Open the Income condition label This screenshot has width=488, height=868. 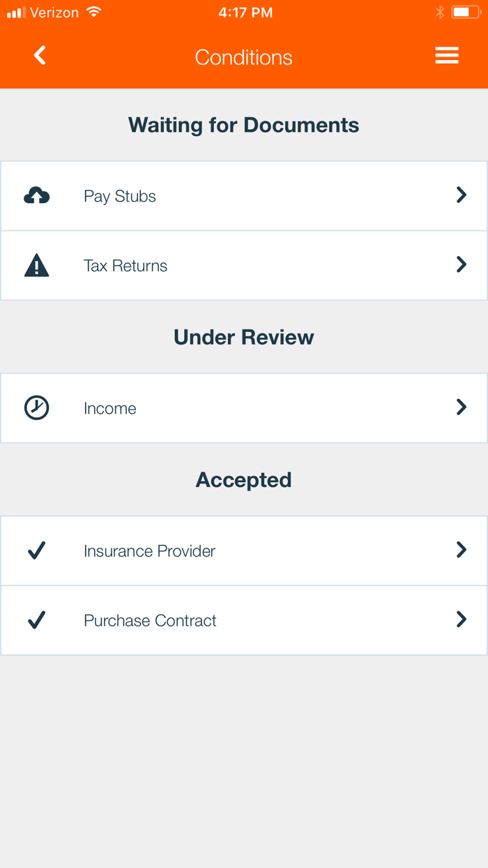point(110,408)
